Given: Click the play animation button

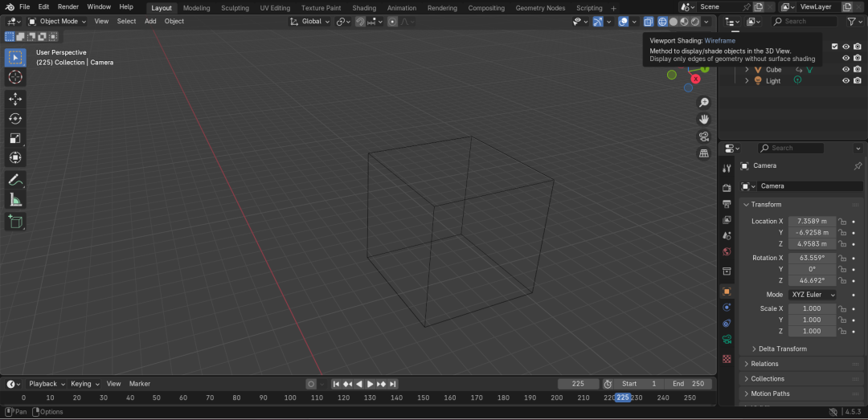Looking at the screenshot, I should [x=371, y=384].
